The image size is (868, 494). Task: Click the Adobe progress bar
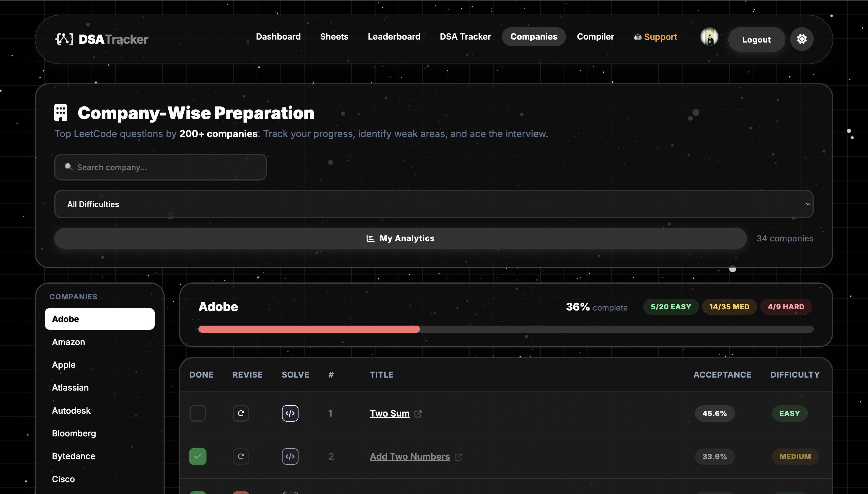(x=506, y=329)
